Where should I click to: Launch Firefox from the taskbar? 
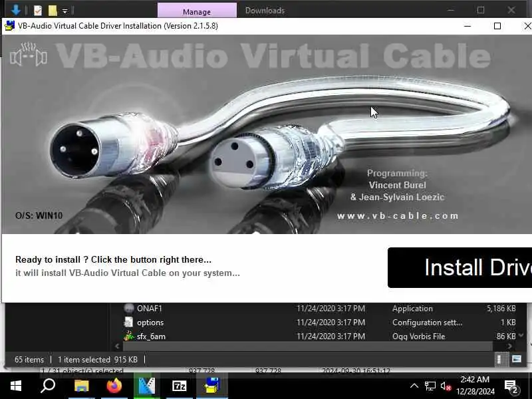[x=114, y=386]
